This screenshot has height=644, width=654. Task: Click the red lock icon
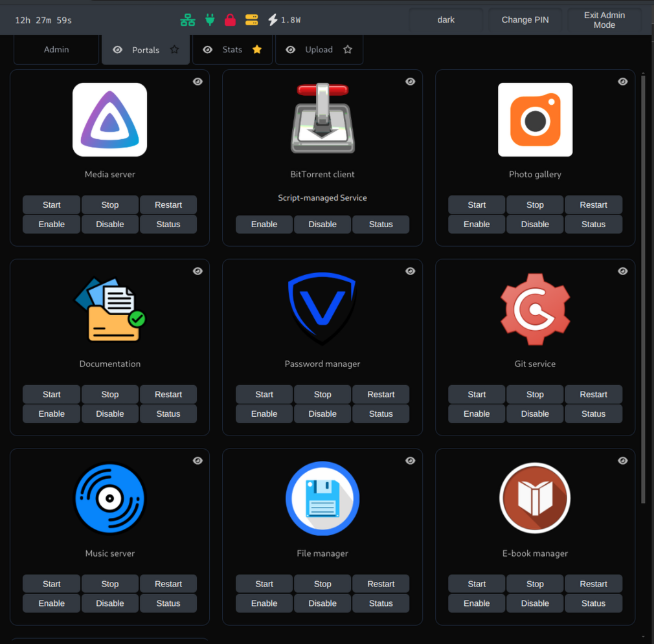click(231, 19)
